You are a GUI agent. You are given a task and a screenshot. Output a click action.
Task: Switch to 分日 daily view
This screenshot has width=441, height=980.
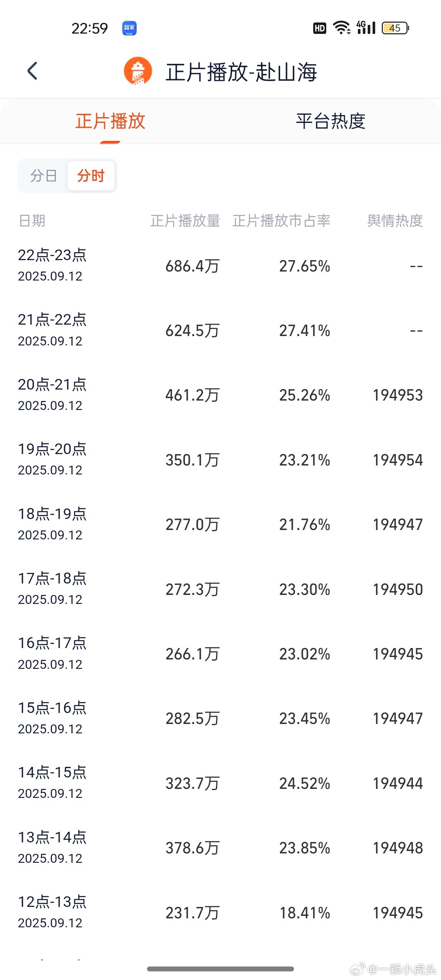(x=43, y=176)
